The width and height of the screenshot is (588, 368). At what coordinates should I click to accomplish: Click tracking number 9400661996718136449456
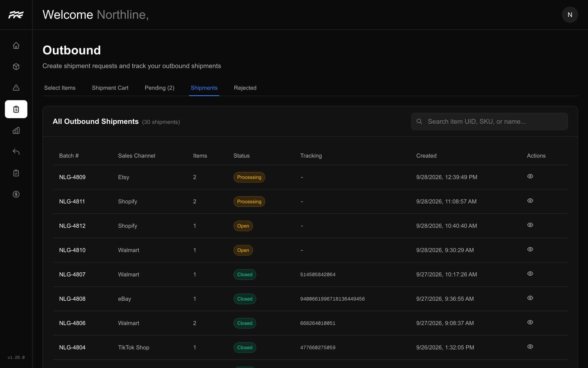pyautogui.click(x=333, y=299)
